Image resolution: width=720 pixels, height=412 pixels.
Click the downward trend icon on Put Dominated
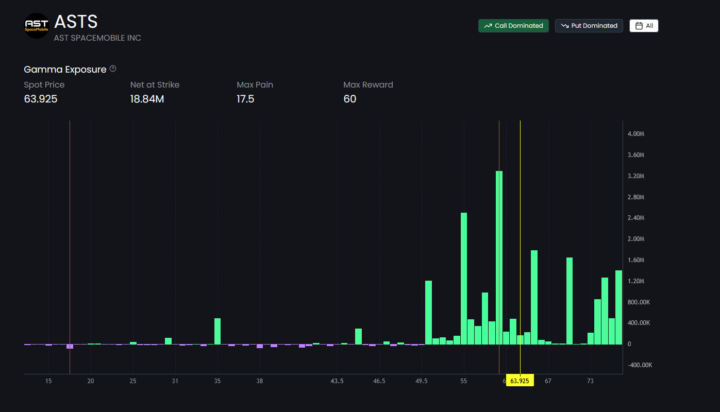point(564,25)
